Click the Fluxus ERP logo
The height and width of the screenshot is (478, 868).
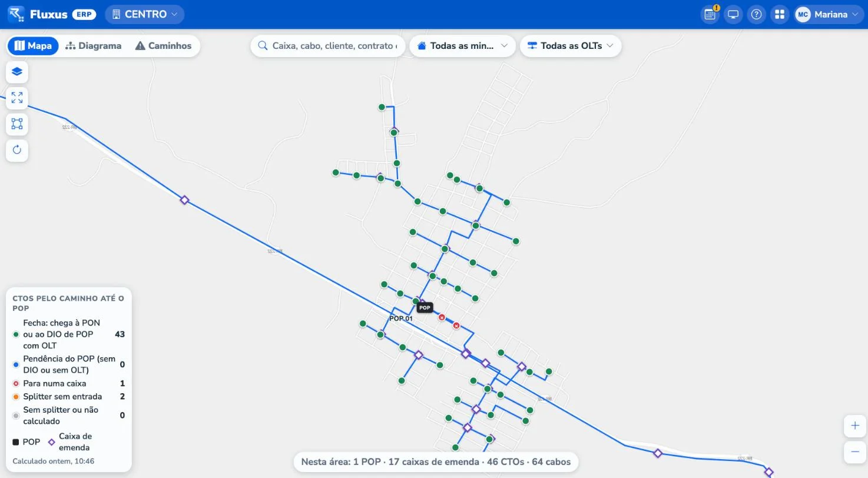pos(52,14)
